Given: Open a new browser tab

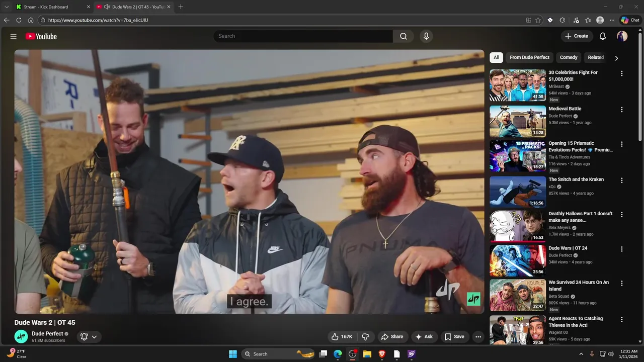Looking at the screenshot, I should 181,7.
